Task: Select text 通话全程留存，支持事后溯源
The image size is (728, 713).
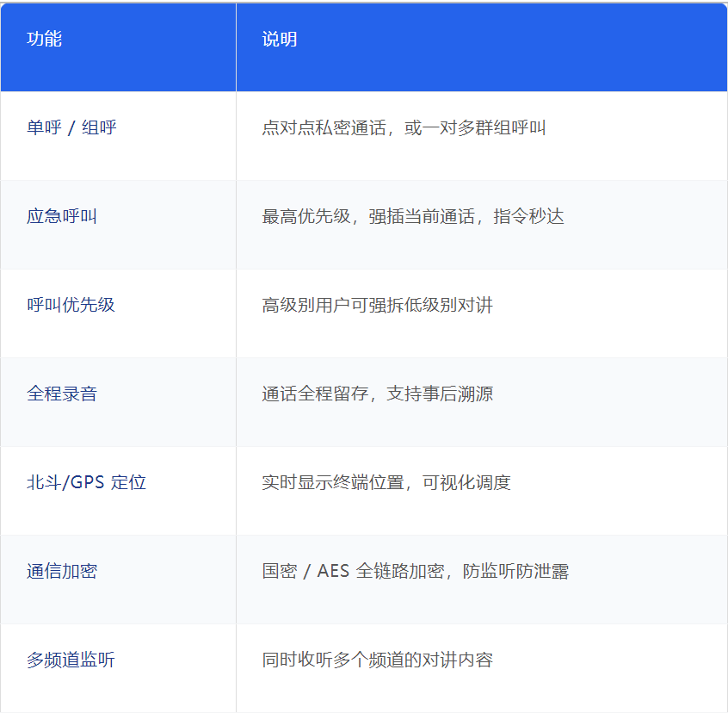Action: pyautogui.click(x=377, y=394)
